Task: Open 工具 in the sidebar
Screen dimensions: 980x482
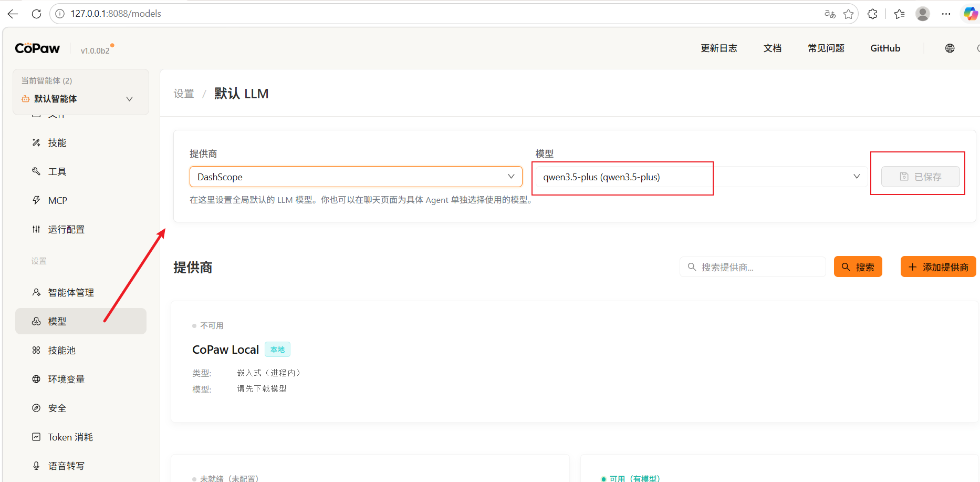Action: click(81, 171)
